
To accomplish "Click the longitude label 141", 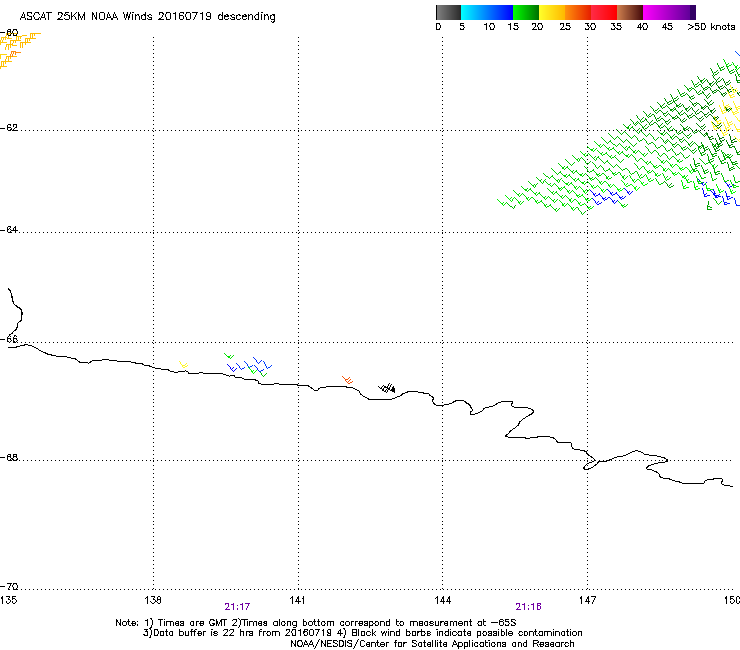I will pos(297,600).
